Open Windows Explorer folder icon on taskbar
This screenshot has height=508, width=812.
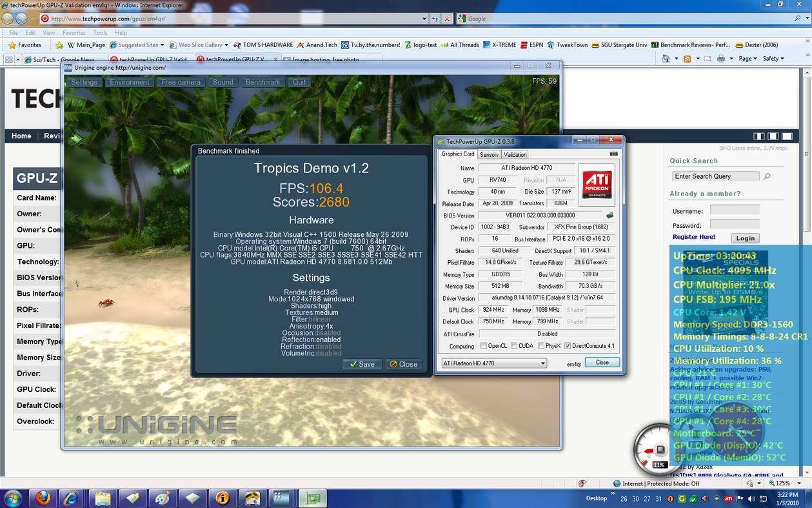[x=103, y=498]
